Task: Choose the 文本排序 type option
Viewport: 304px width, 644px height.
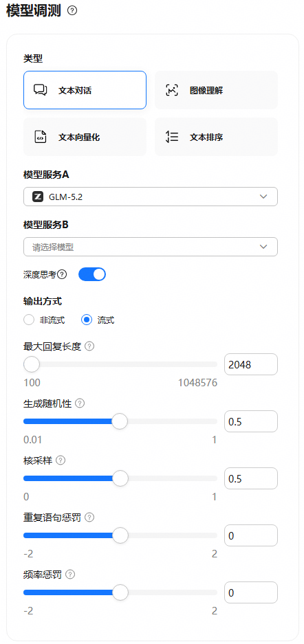Action: (x=216, y=137)
